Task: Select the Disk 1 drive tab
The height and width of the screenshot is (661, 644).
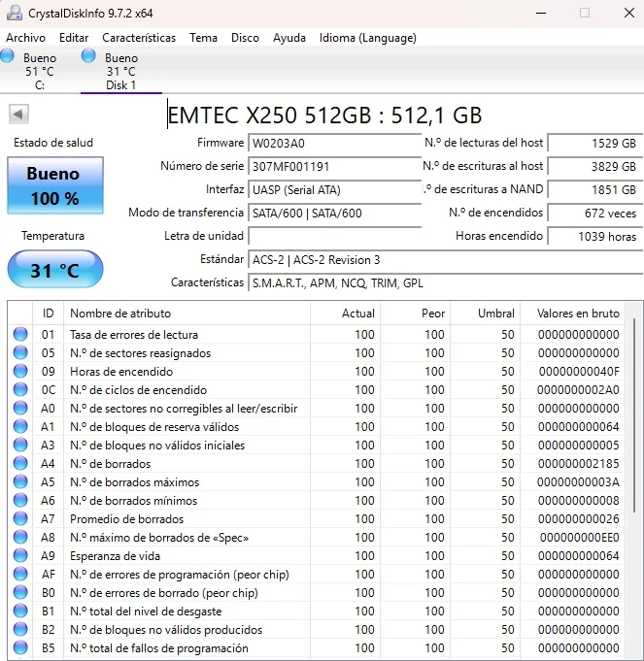Action: click(x=121, y=71)
